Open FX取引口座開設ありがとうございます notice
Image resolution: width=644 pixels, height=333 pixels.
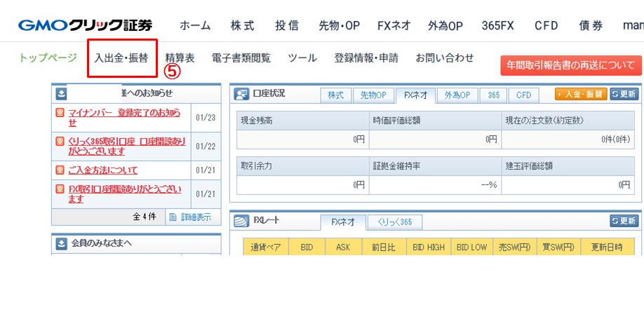[125, 194]
